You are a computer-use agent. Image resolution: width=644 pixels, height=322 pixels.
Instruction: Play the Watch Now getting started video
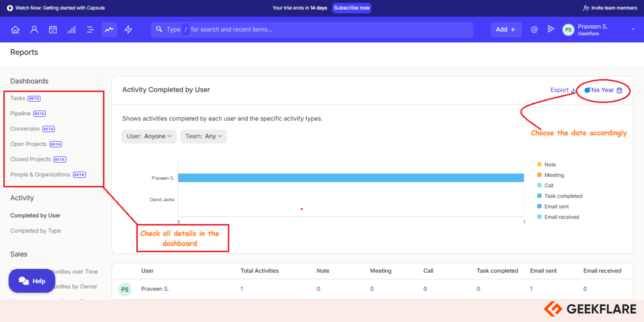point(10,8)
